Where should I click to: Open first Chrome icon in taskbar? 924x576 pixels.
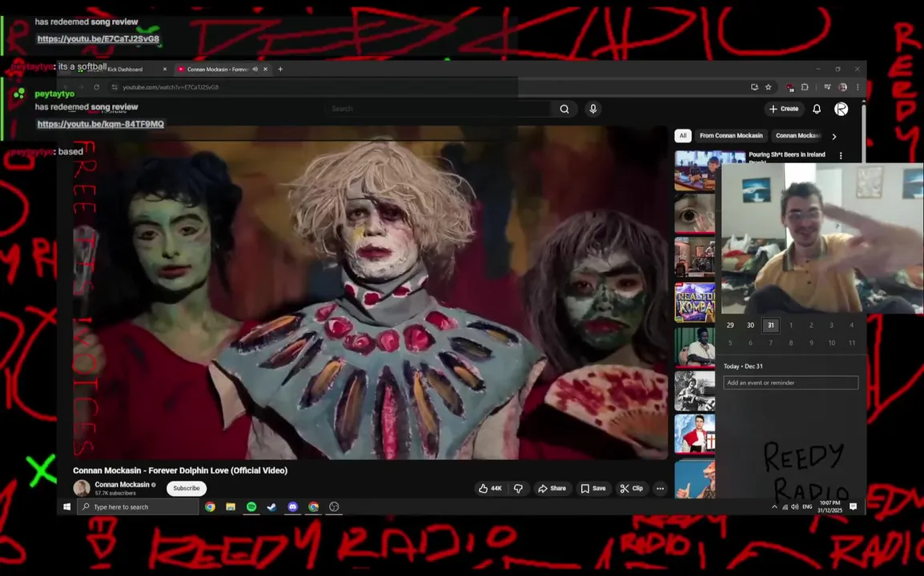210,507
